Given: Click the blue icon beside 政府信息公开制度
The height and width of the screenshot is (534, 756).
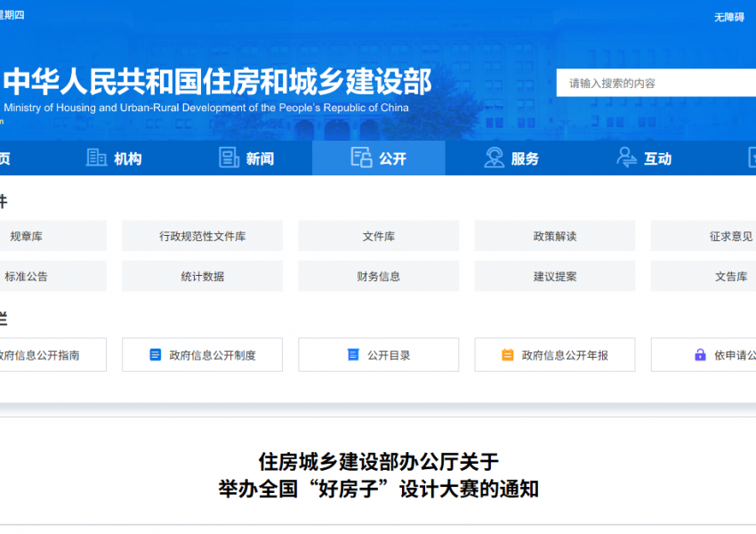Looking at the screenshot, I should pos(156,355).
